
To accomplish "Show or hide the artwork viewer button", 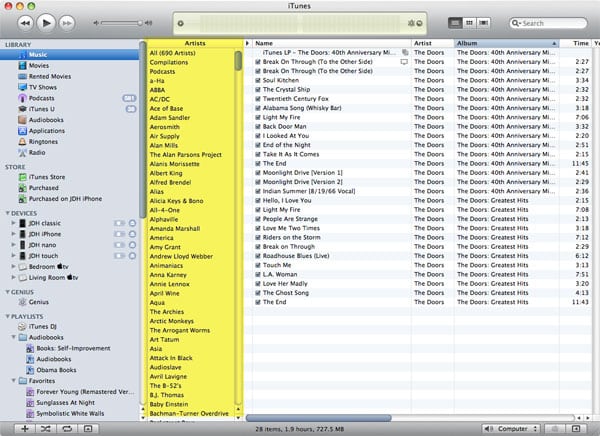I will pyautogui.click(x=88, y=428).
